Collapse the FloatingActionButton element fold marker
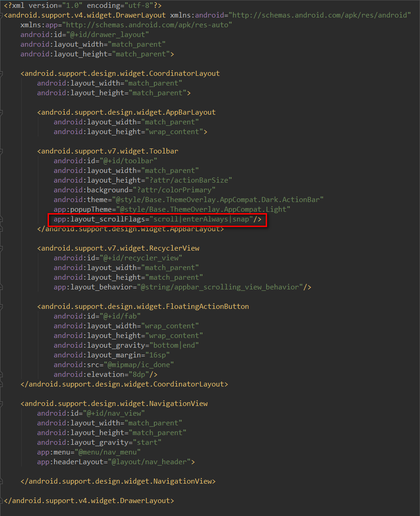The width and height of the screenshot is (420, 516). [x=1, y=307]
